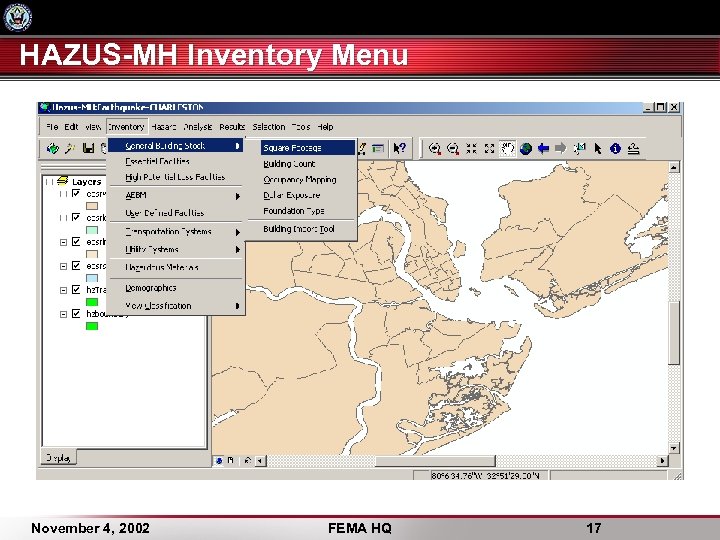Click the green swatch under hzboundary
This screenshot has height=540, width=720.
[92, 326]
